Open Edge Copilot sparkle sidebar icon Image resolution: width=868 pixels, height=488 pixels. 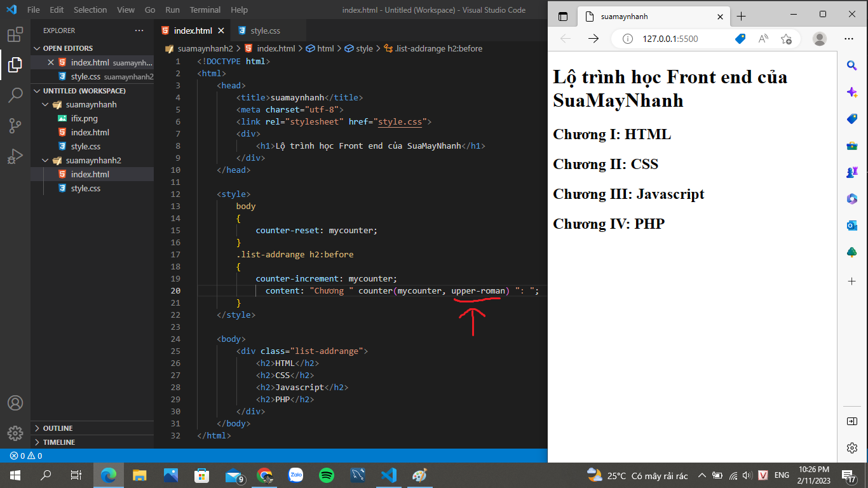click(852, 92)
